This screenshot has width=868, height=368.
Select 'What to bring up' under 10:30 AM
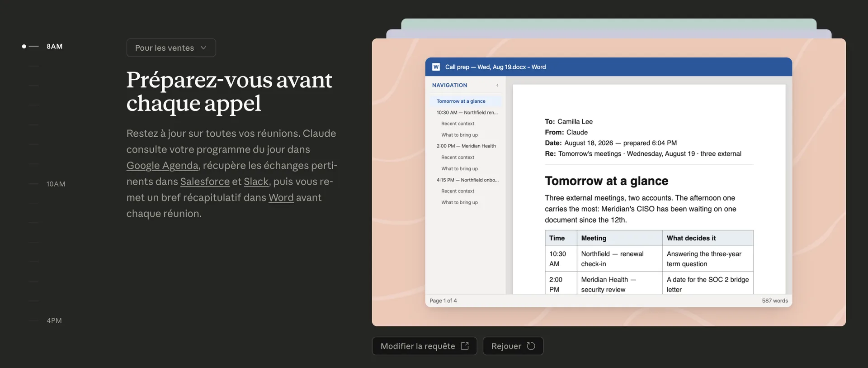(459, 135)
